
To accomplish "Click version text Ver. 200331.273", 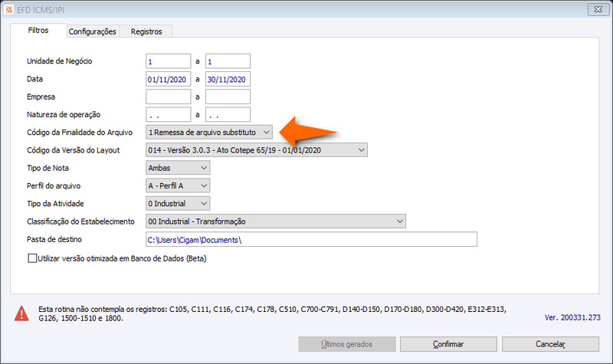I will pyautogui.click(x=572, y=317).
